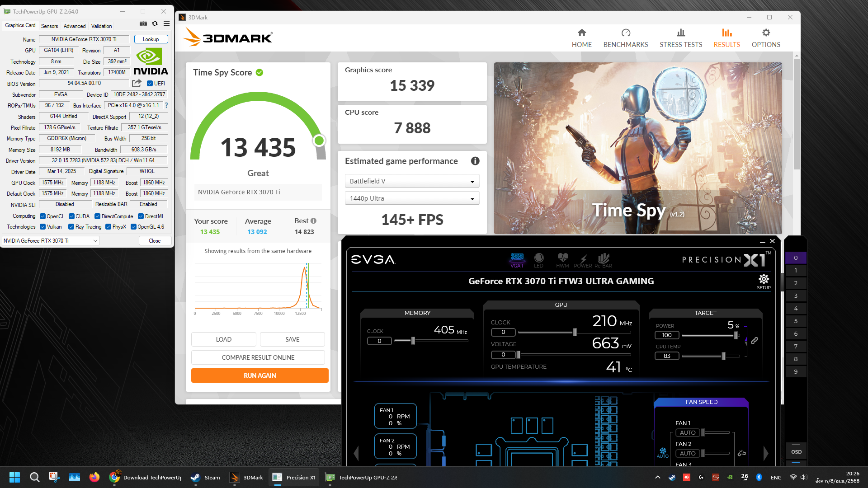Switch to the Advanced tab in GPU-Z
868x488 pixels.
click(75, 26)
